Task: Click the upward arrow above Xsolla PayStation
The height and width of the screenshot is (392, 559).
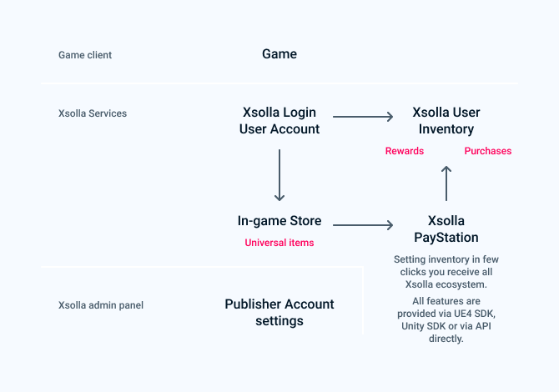Action: point(446,183)
